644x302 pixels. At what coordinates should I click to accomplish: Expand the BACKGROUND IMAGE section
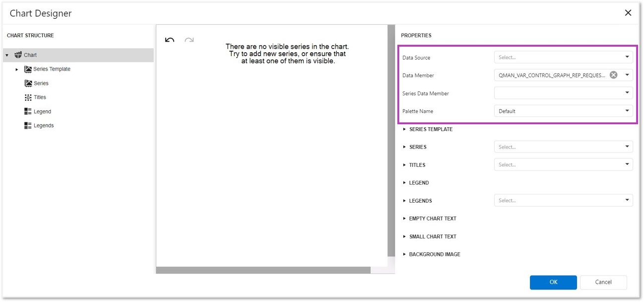tap(404, 254)
